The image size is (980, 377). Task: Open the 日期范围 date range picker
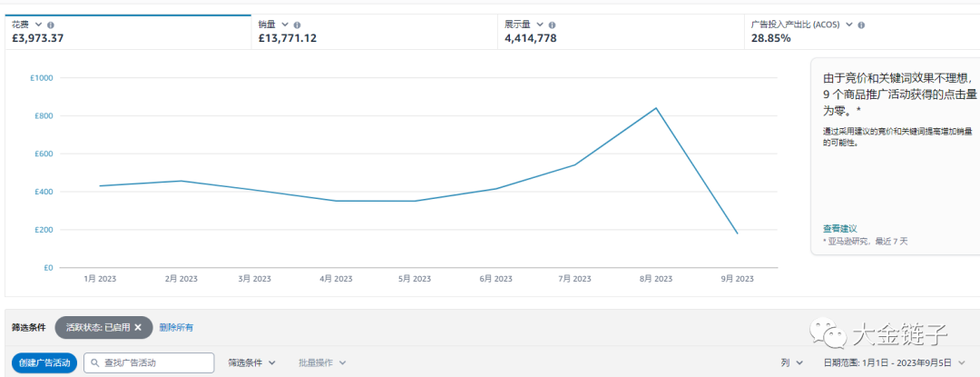tap(894, 362)
